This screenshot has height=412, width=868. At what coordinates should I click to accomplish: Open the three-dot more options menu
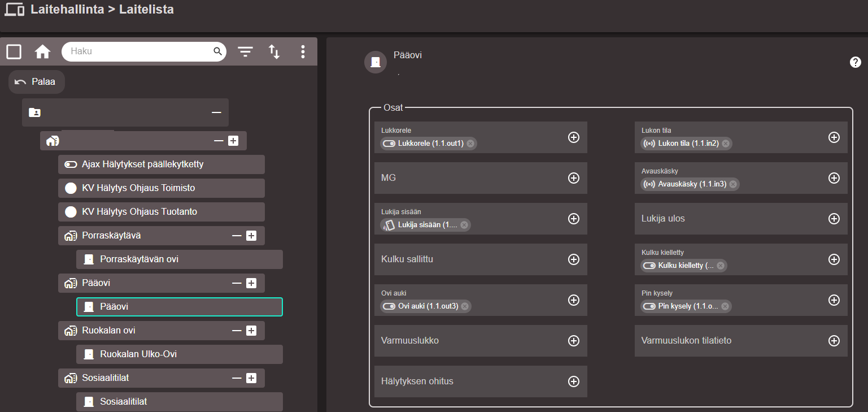tap(303, 52)
